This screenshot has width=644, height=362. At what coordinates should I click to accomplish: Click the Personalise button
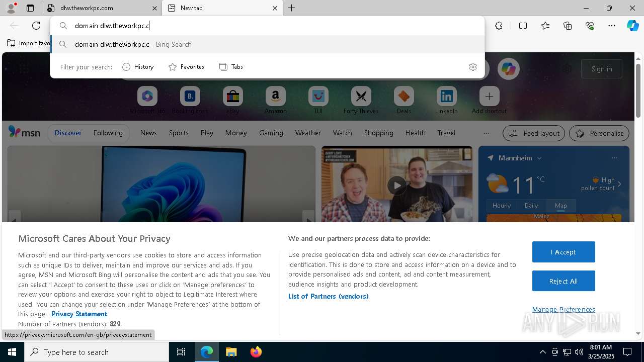[599, 133]
